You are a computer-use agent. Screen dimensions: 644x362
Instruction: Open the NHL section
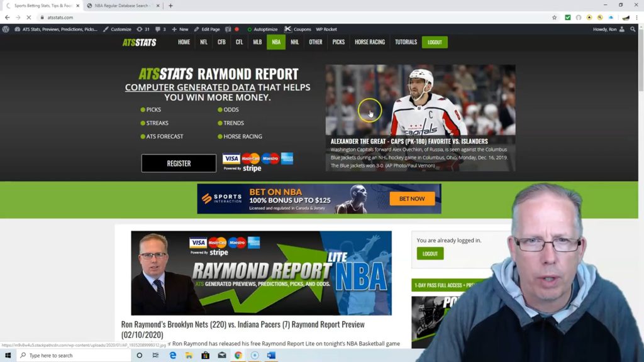click(294, 42)
